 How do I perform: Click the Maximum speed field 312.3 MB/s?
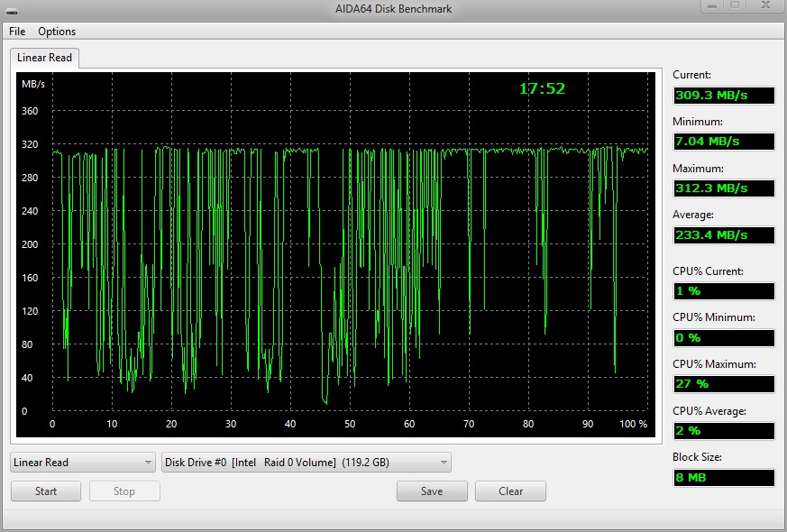pos(723,188)
